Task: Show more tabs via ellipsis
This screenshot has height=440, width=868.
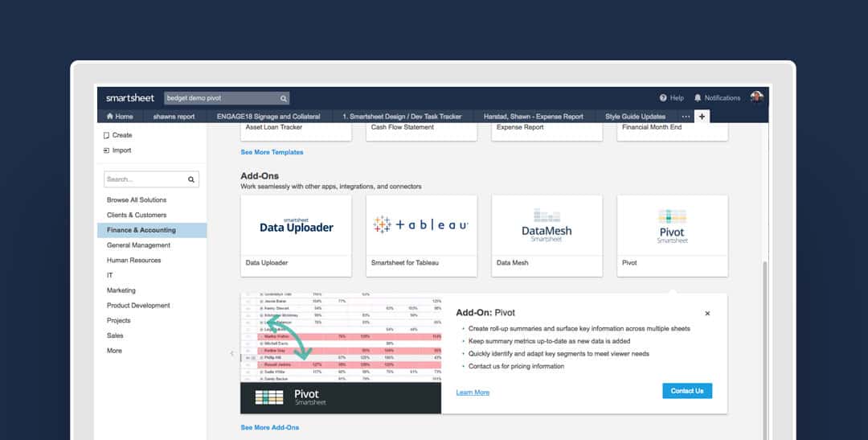Action: 686,117
